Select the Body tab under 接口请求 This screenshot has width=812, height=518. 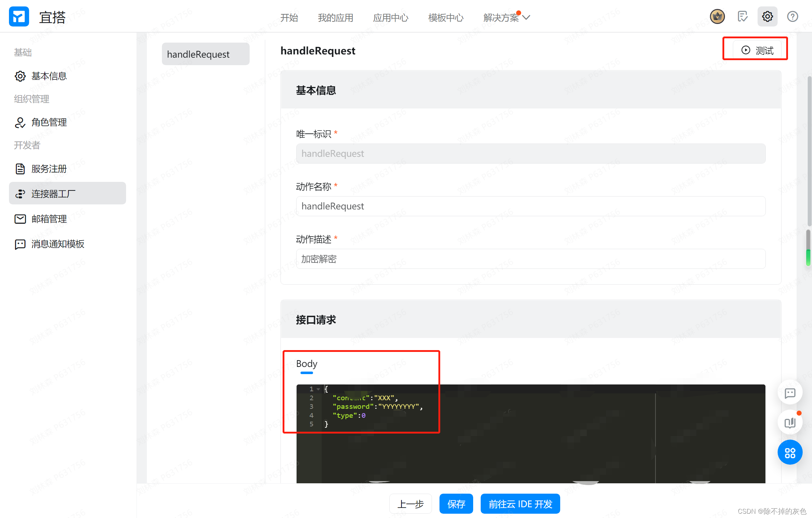point(306,364)
